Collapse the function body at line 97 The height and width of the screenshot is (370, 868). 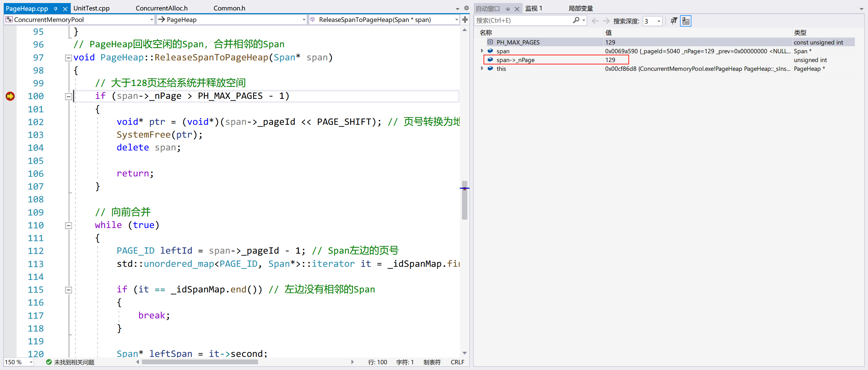click(68, 57)
